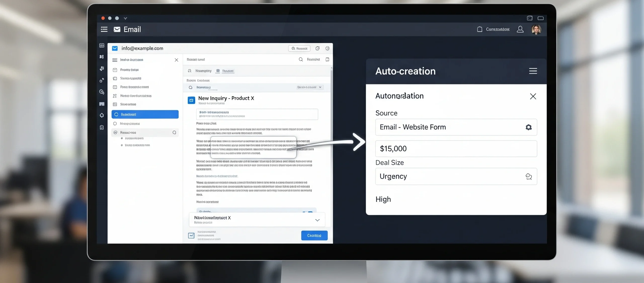Open New Inquiry - Product X subject

(226, 98)
